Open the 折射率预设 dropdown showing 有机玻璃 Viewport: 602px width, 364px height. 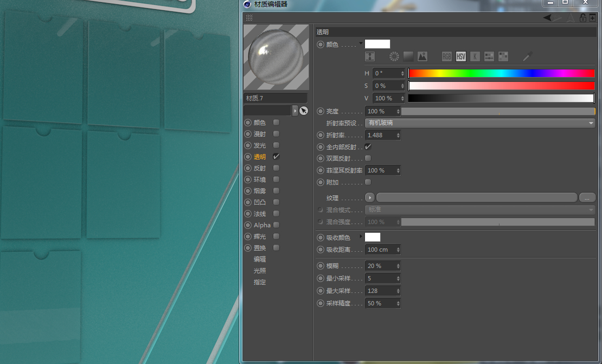click(480, 123)
